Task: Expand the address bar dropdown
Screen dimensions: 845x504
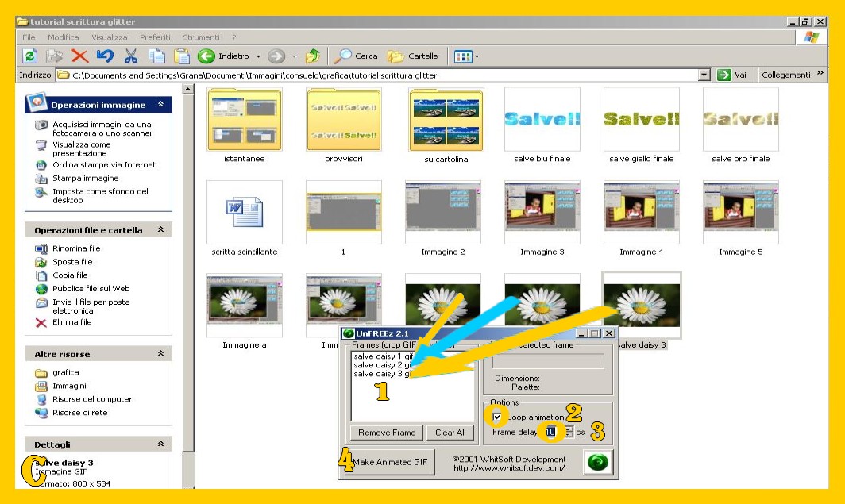Action: click(704, 75)
